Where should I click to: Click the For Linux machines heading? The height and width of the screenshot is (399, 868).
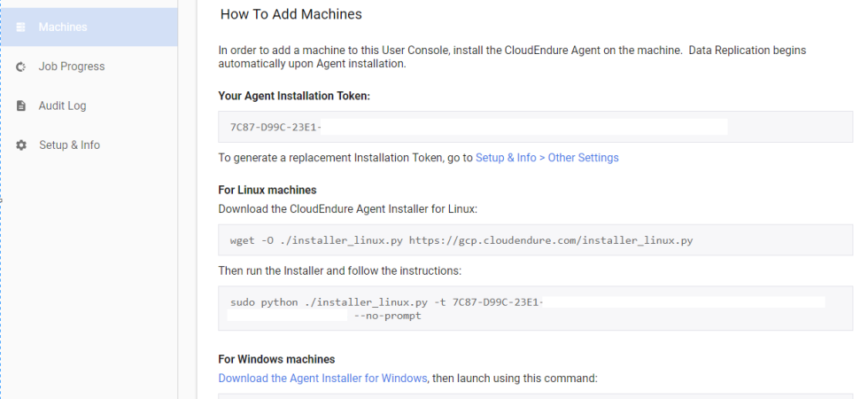pyautogui.click(x=267, y=190)
